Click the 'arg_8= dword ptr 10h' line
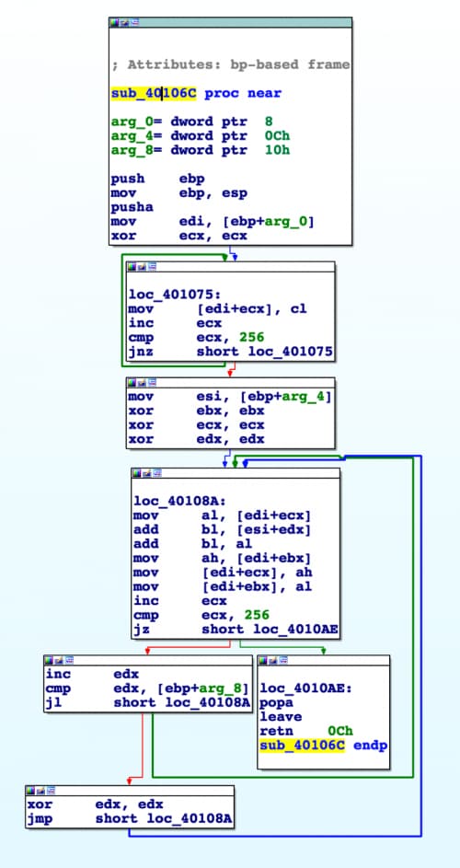The image size is (460, 868). (201, 151)
